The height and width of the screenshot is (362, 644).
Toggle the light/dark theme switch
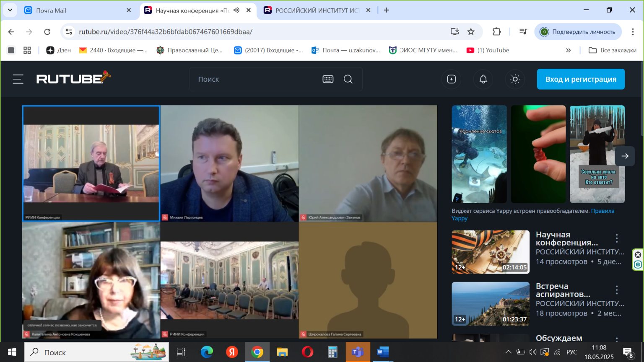515,79
